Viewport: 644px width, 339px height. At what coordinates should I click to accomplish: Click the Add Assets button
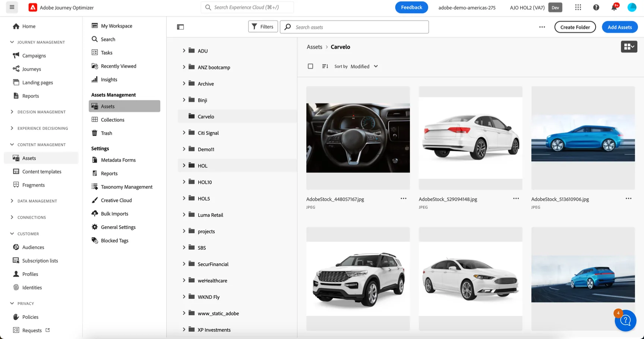coord(620,27)
